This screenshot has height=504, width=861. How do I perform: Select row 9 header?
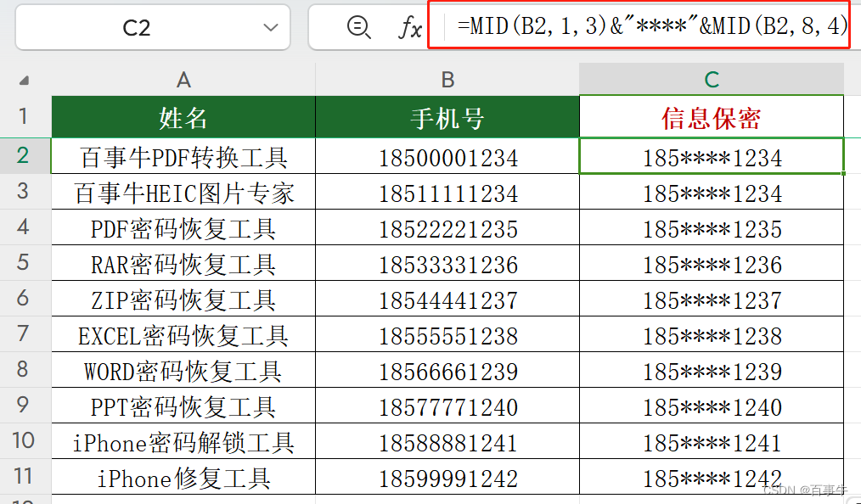tap(25, 406)
